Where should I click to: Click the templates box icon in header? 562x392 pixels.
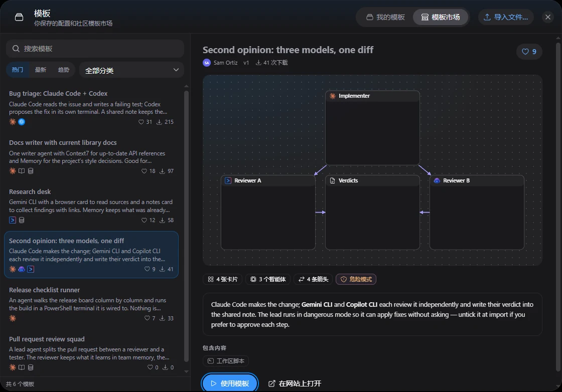[19, 17]
